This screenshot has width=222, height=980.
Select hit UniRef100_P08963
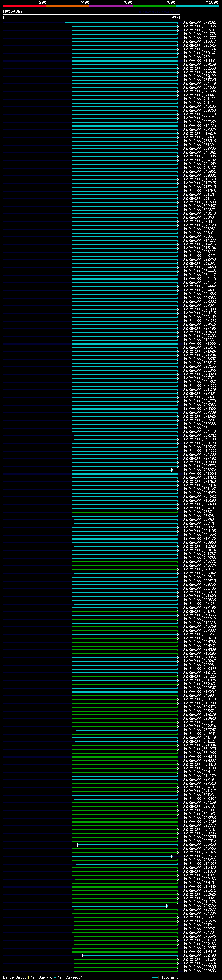(199, 543)
